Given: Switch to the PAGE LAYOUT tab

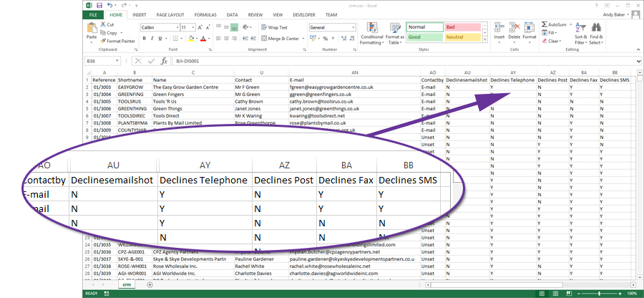Looking at the screenshot, I should tap(170, 15).
